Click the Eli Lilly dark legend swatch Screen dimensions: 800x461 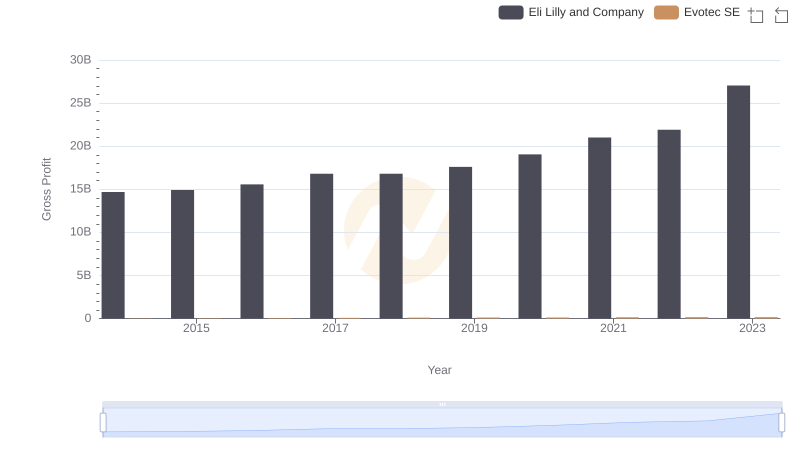[511, 12]
